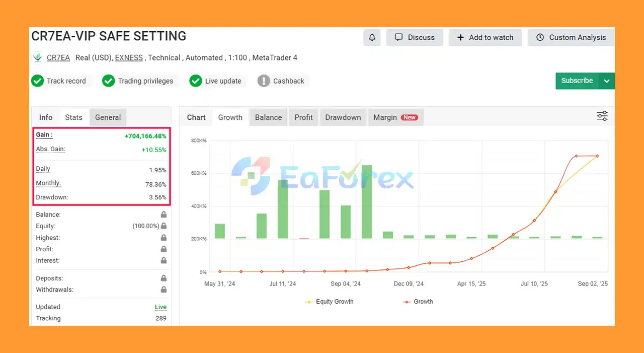Expand the Subscribe dropdown arrow

pyautogui.click(x=607, y=81)
